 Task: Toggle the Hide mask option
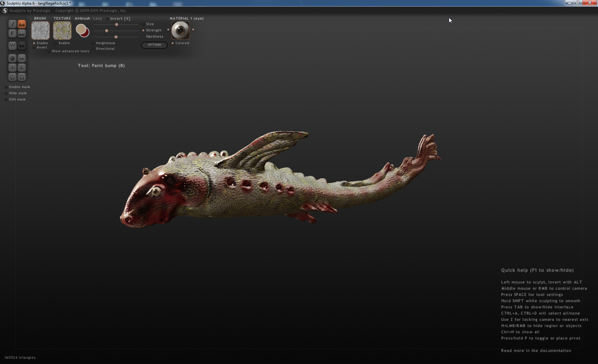click(6, 93)
